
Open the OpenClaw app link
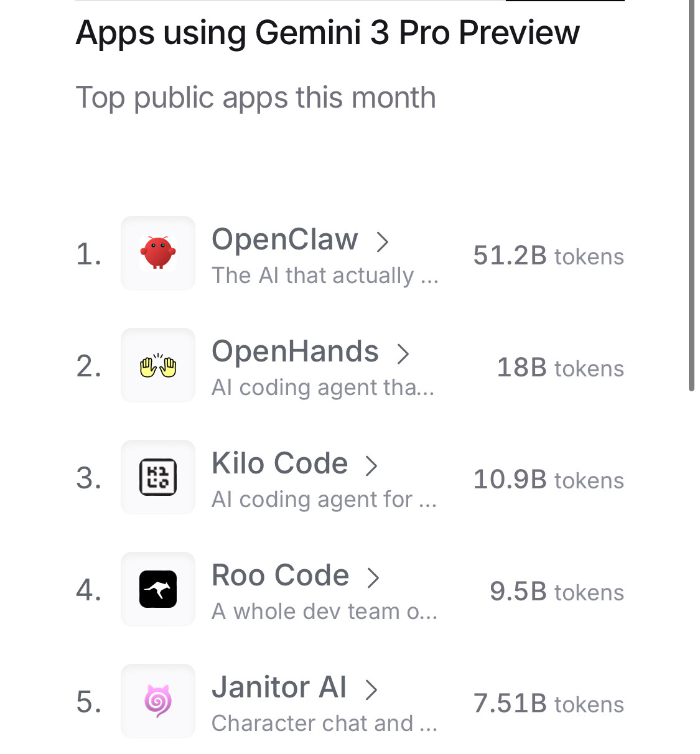tap(285, 240)
